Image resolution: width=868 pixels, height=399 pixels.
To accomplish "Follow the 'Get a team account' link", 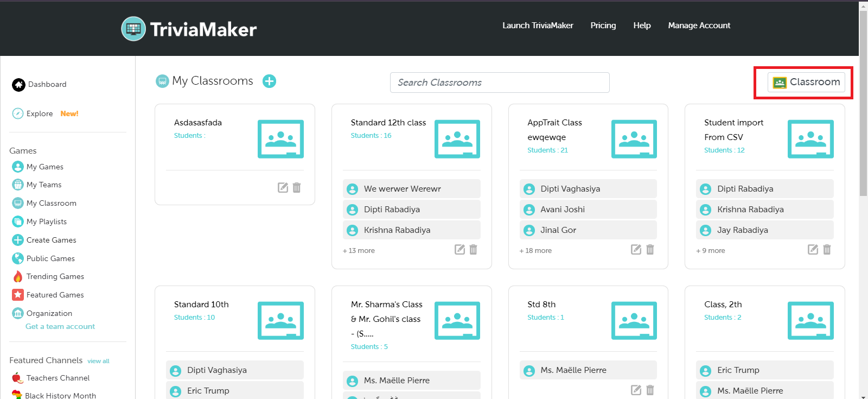I will 60,326.
